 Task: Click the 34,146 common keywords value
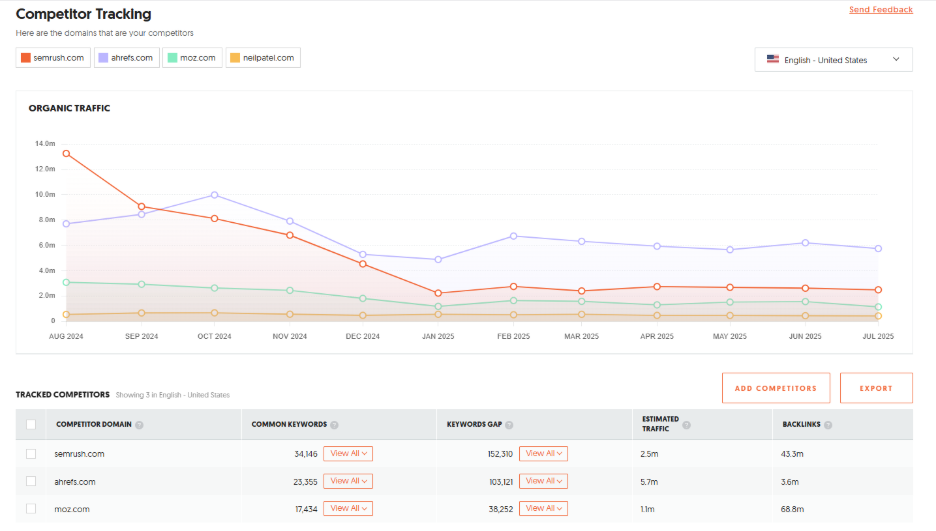[306, 454]
